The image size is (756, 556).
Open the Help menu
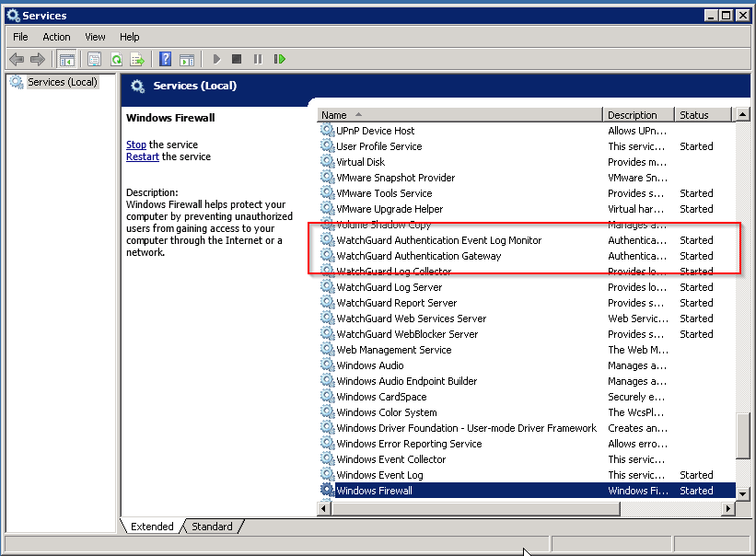[x=129, y=37]
